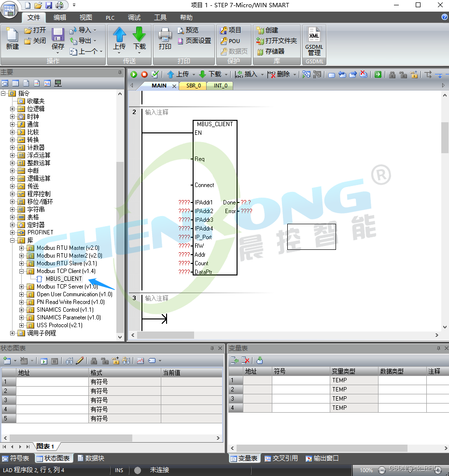Switch to the INT_0 editor tab
This screenshot has height=476, width=449.
220,86
